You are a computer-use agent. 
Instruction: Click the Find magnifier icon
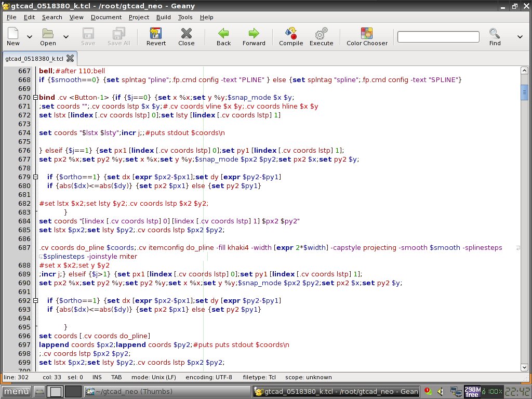coord(495,36)
